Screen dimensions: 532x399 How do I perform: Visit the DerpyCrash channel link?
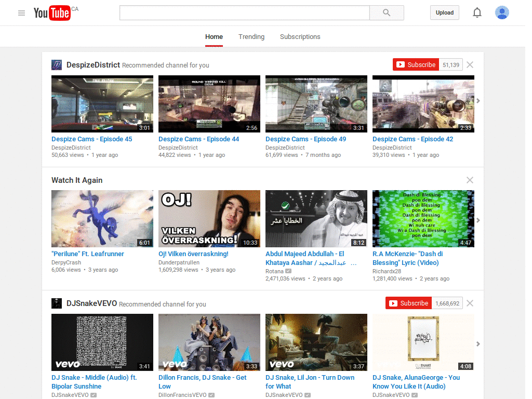pyautogui.click(x=66, y=262)
